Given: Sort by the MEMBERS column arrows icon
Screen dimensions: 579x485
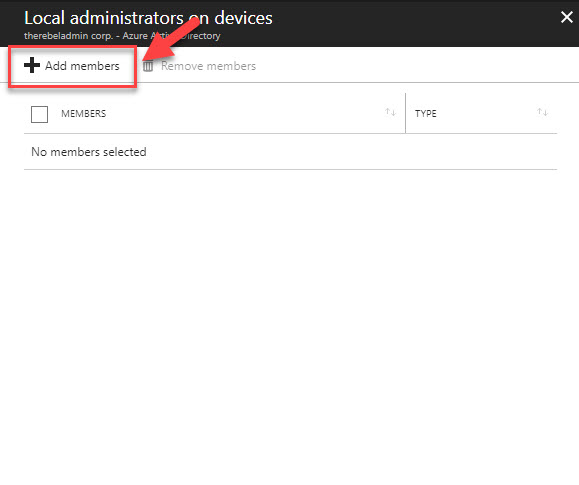Looking at the screenshot, I should click(391, 112).
